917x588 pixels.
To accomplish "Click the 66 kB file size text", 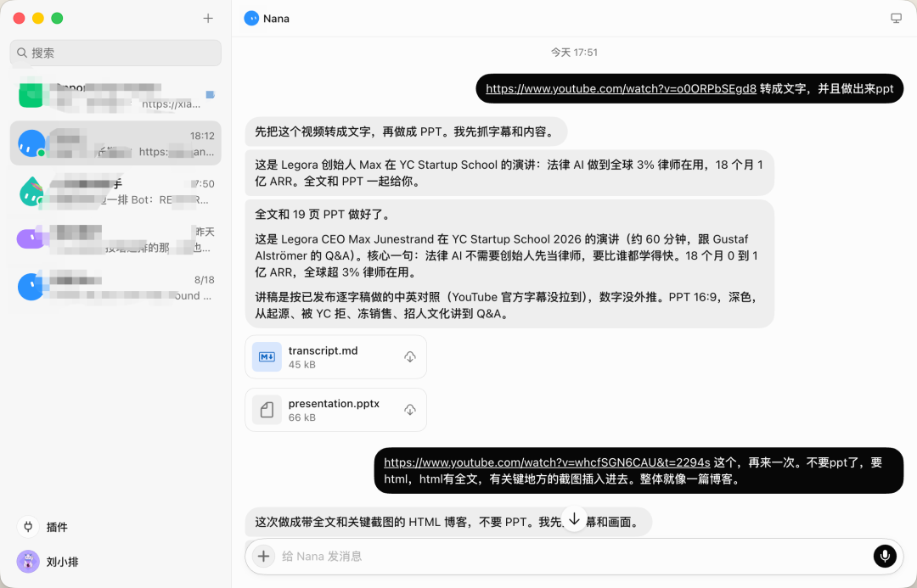I will click(301, 417).
